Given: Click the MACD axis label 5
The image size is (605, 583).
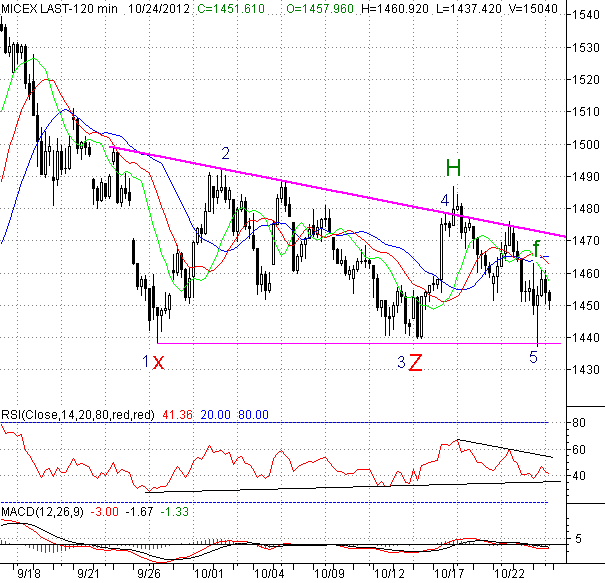Looking at the screenshot, I should click(578, 539).
